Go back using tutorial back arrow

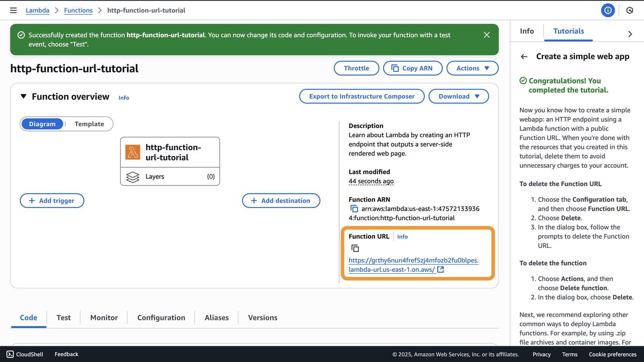pos(524,57)
